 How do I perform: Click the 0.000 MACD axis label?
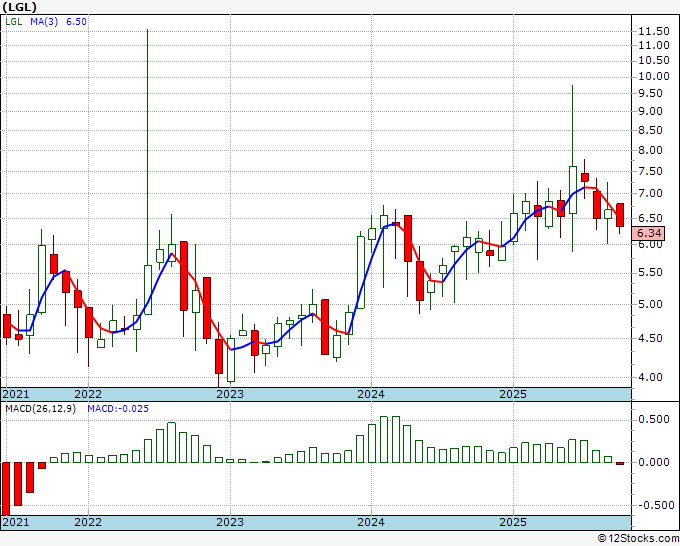654,462
